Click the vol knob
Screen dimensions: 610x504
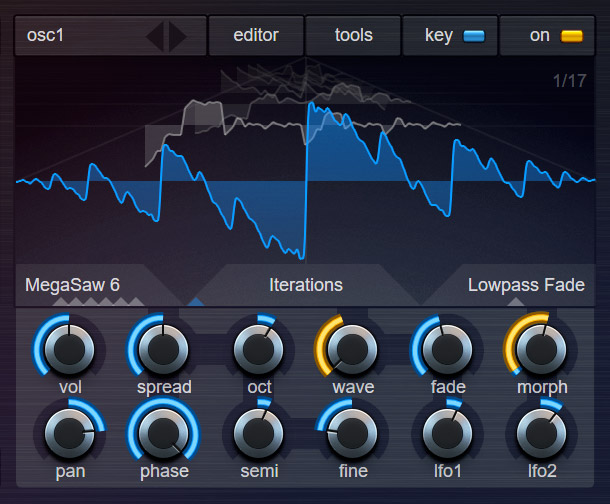tap(68, 348)
